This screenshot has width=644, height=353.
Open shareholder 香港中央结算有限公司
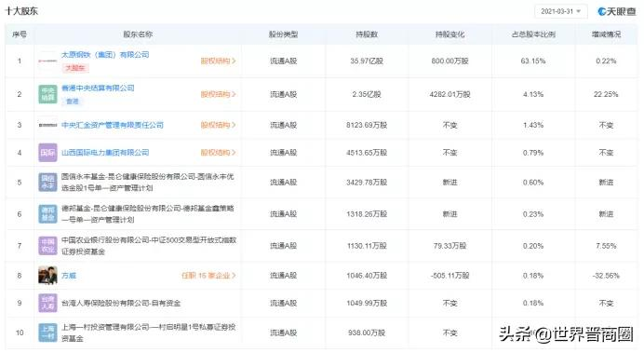click(x=98, y=88)
